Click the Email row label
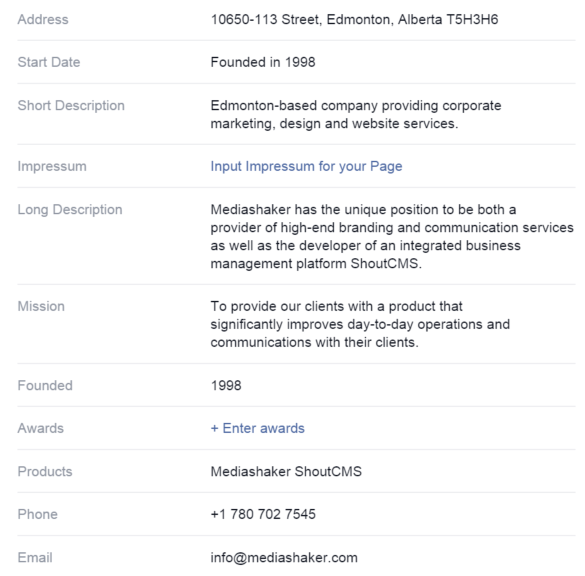 (35, 558)
